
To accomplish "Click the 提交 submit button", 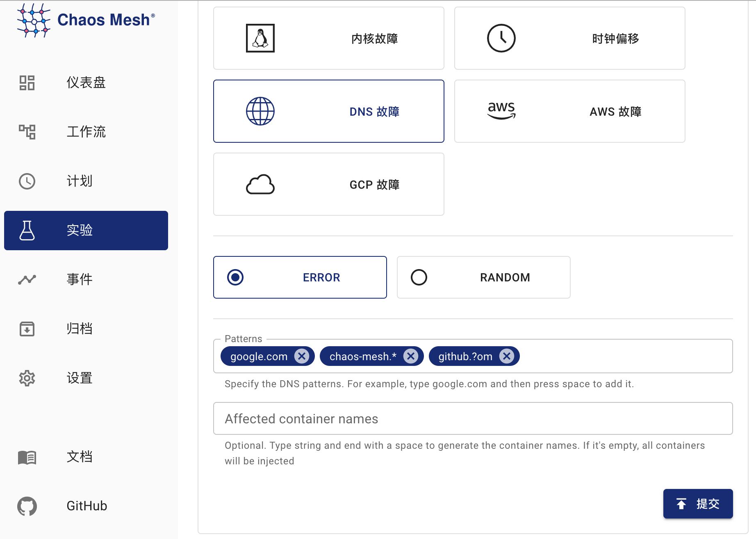I will coord(698,504).
